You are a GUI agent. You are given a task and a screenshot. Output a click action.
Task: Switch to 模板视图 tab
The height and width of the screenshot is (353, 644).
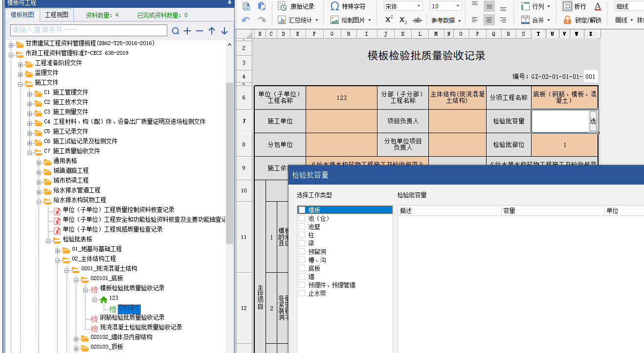22,15
